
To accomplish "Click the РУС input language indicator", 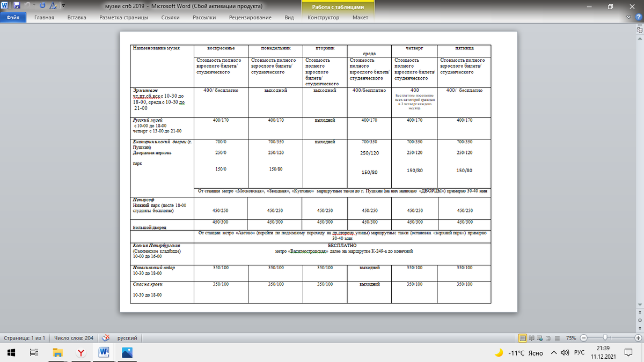I will (579, 353).
